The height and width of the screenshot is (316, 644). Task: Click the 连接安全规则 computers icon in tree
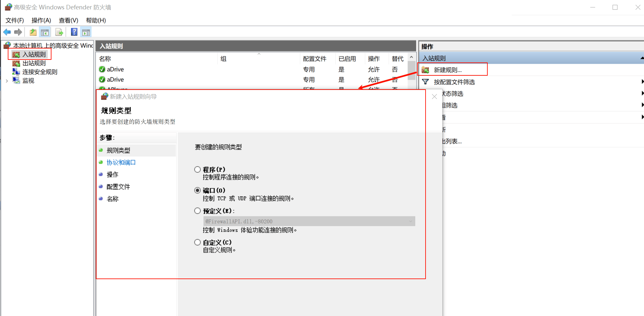(x=16, y=71)
